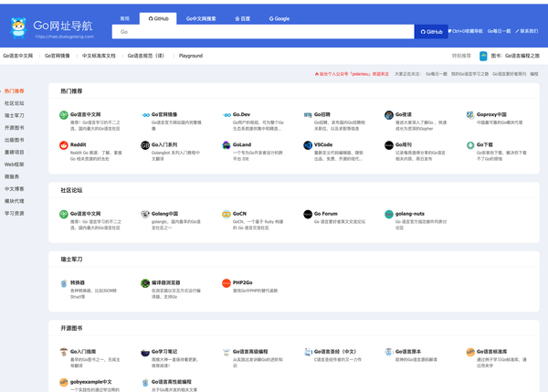Switch to the 常用 search tab

[x=125, y=18]
